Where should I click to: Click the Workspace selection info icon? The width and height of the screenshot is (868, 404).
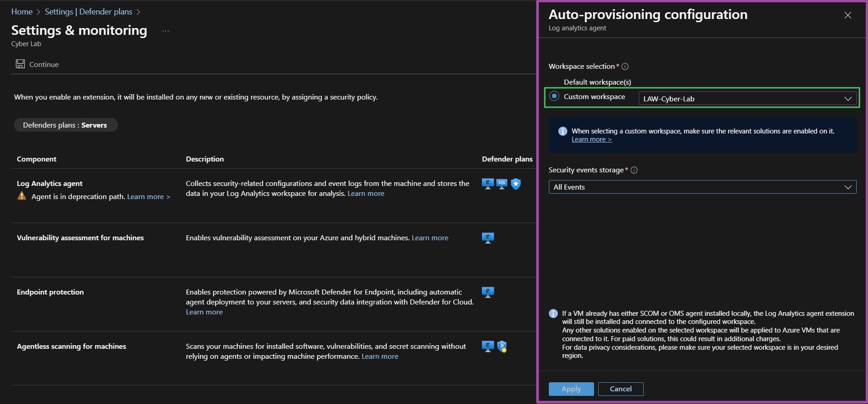[625, 67]
